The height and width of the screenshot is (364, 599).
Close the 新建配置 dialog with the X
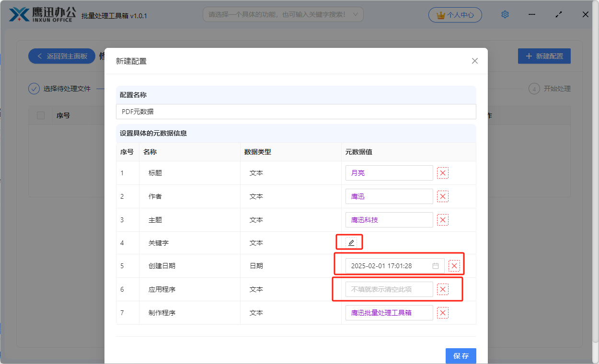tap(475, 61)
